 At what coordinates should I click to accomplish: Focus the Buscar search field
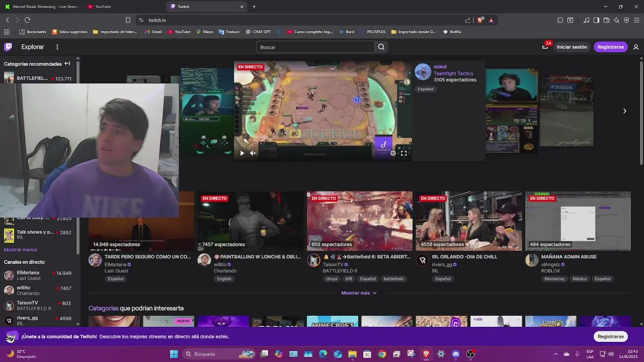tap(315, 47)
